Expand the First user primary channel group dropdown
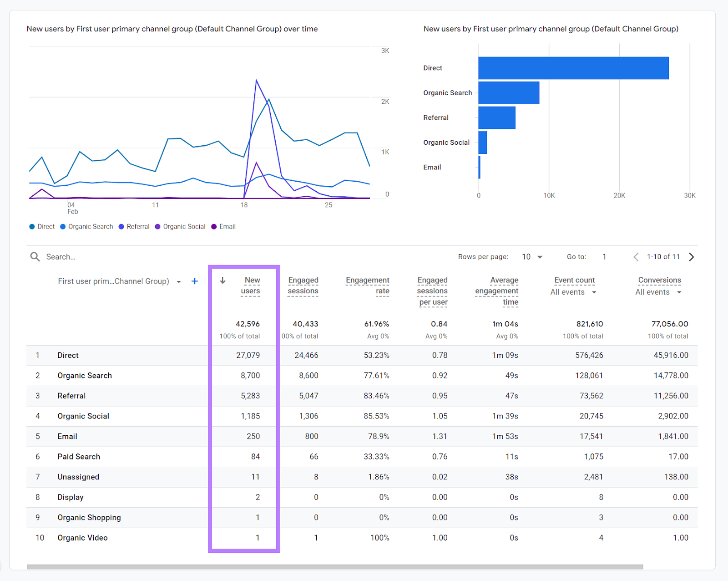 click(x=178, y=281)
